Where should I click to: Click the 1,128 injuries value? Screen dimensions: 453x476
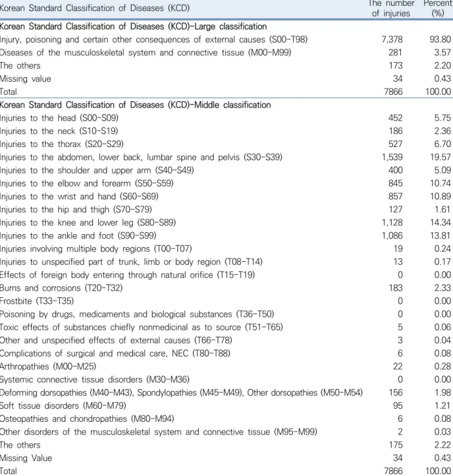[392, 223]
